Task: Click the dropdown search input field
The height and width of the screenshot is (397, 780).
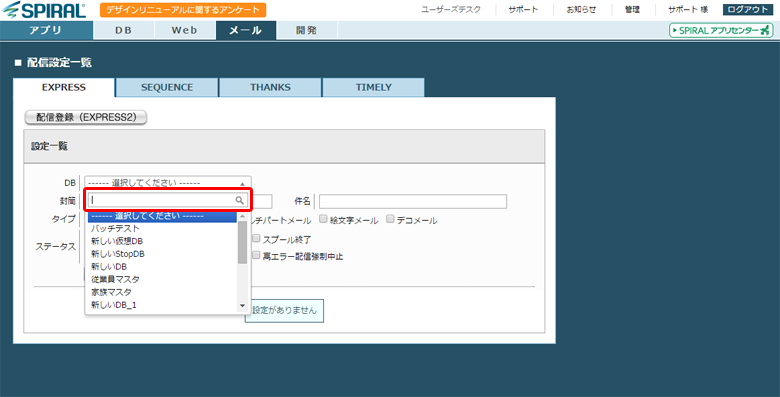Action: pyautogui.click(x=168, y=200)
